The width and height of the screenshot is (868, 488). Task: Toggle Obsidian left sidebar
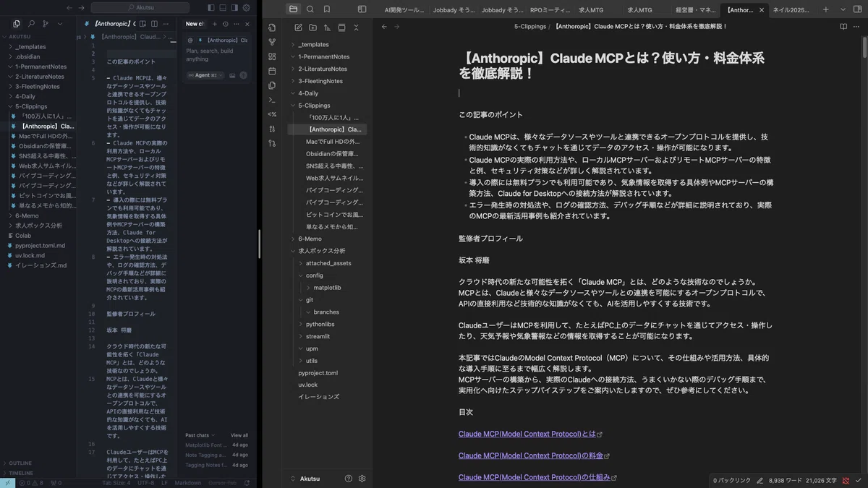click(362, 9)
